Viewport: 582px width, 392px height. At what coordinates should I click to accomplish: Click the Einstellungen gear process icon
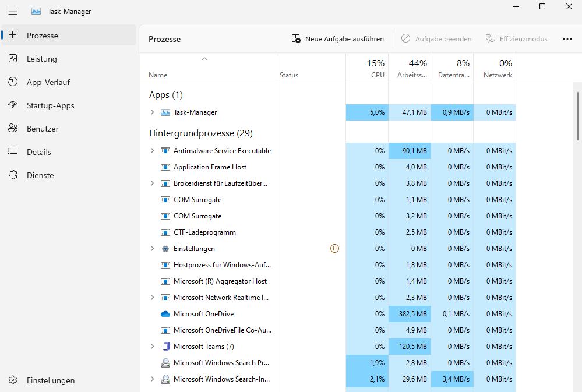[x=165, y=249]
